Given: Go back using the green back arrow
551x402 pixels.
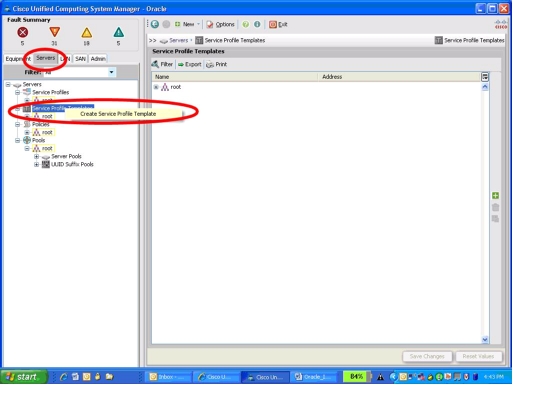Looking at the screenshot, I should tap(155, 24).
